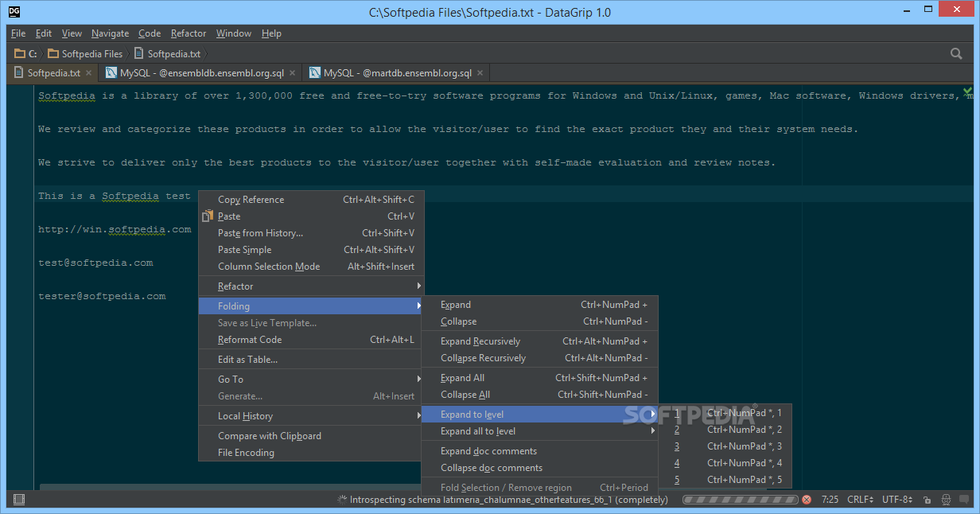Click the 7:25 cursor position indicator

pyautogui.click(x=830, y=500)
